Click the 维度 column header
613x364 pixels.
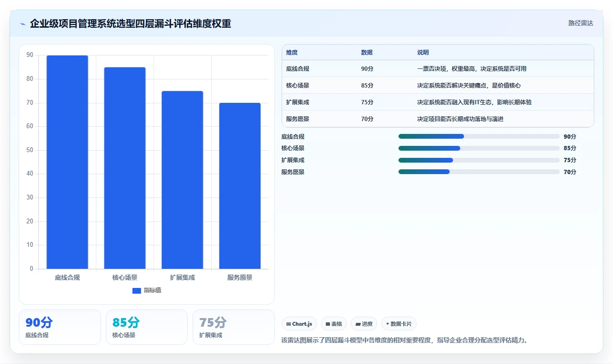[292, 53]
